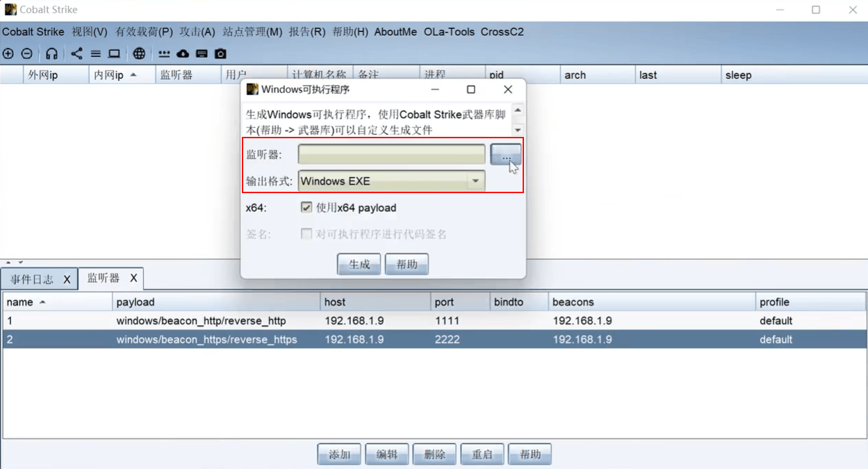
Task: Close the 监听器 tab with its X
Action: (x=133, y=278)
